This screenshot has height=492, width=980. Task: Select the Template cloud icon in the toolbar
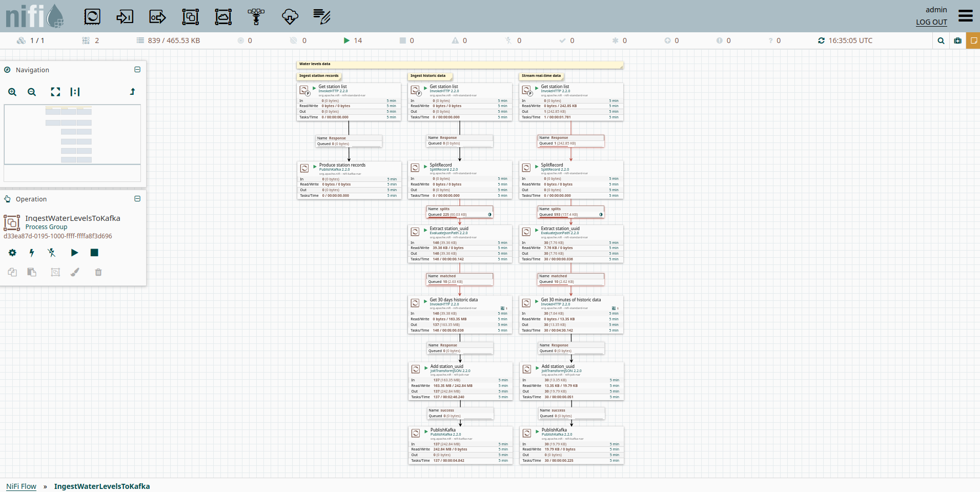(x=290, y=17)
